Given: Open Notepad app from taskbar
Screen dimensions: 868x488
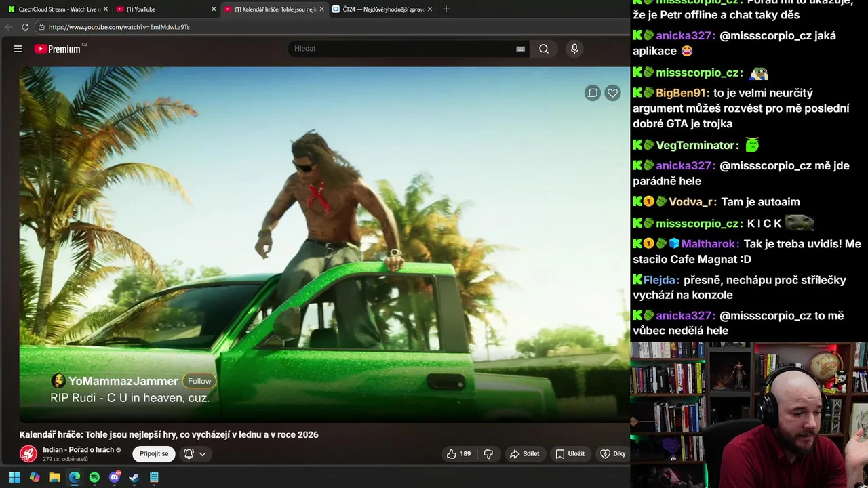Looking at the screenshot, I should (154, 477).
